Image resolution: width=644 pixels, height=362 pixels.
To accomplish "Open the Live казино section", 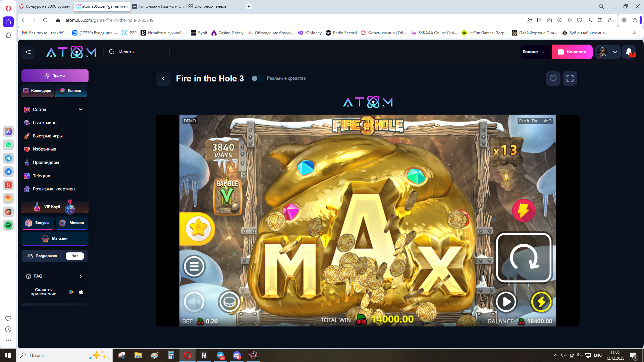I will (x=45, y=123).
